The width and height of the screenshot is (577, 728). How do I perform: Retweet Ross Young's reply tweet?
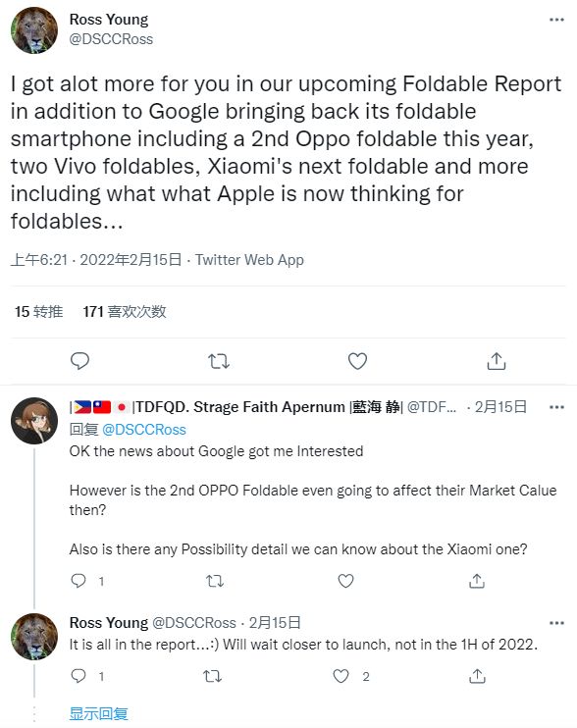tap(213, 676)
